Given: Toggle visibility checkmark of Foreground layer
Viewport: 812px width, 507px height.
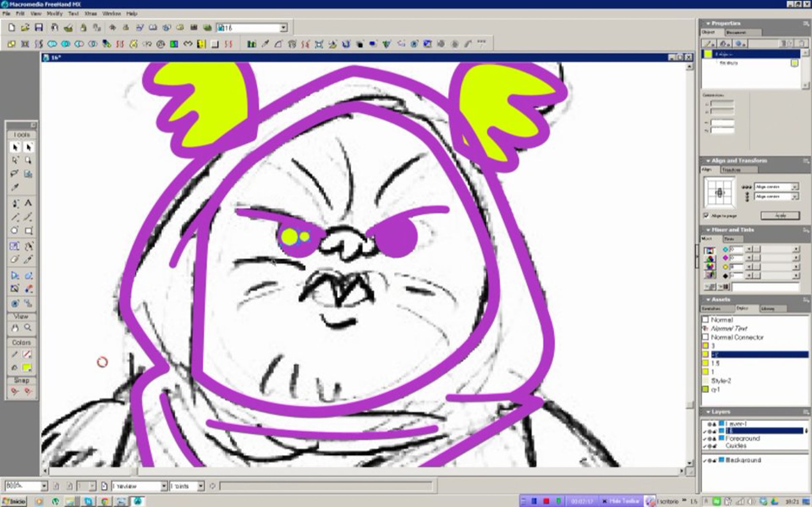Looking at the screenshot, I should pyautogui.click(x=705, y=439).
